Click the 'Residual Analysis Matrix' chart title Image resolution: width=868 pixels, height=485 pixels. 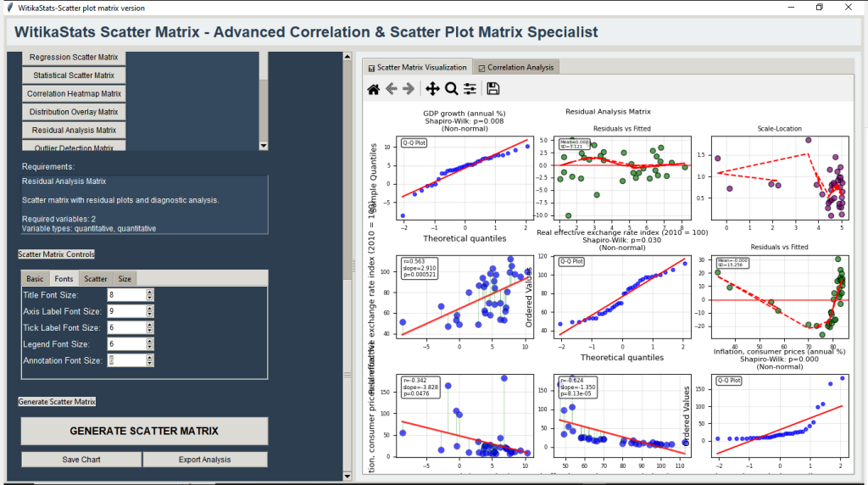[608, 112]
